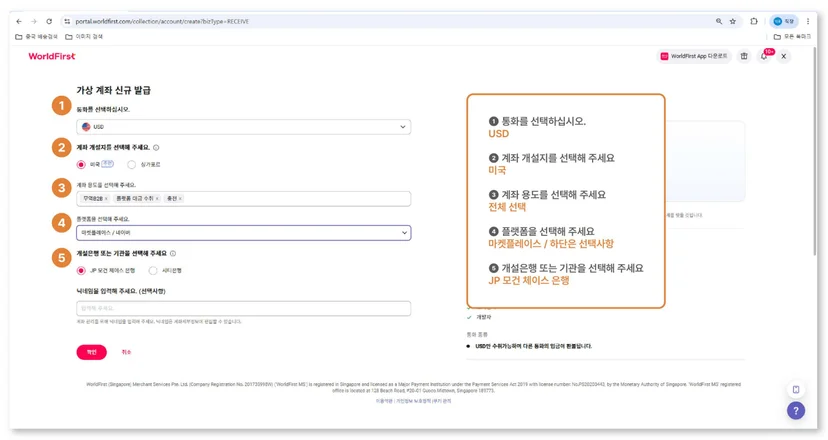Open the USD currency dropdown
This screenshot has width=828, height=440.
click(x=243, y=127)
